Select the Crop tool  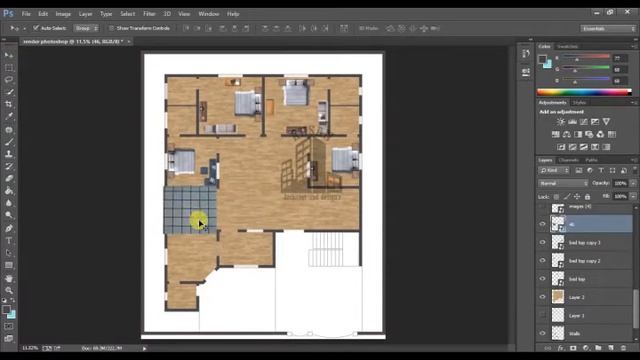9,104
